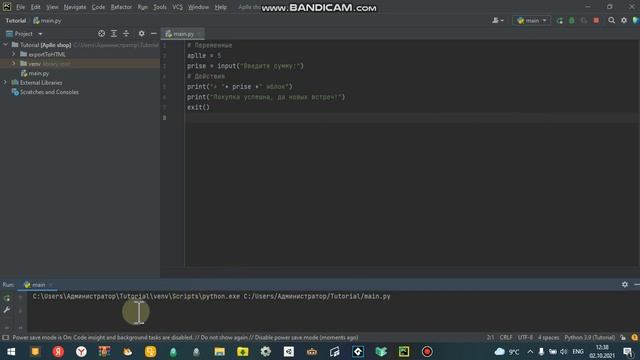640x360 pixels.
Task: Open the notification center icon
Action: click(629, 352)
